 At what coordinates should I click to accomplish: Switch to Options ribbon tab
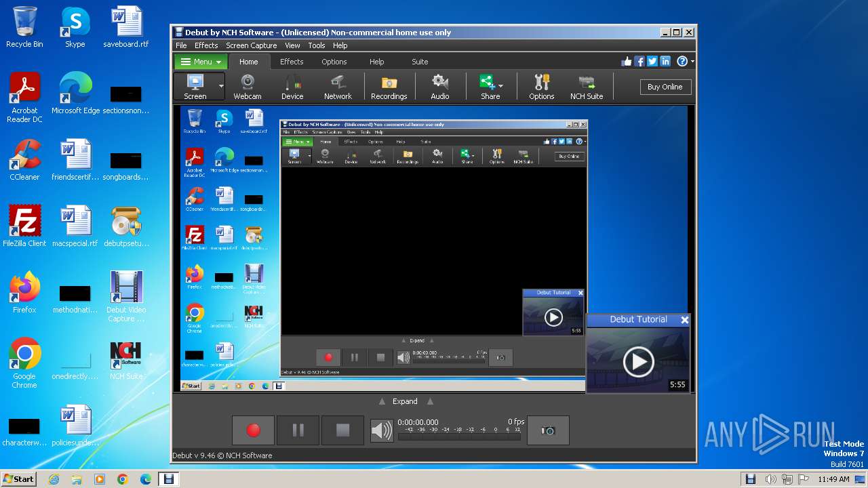[334, 62]
